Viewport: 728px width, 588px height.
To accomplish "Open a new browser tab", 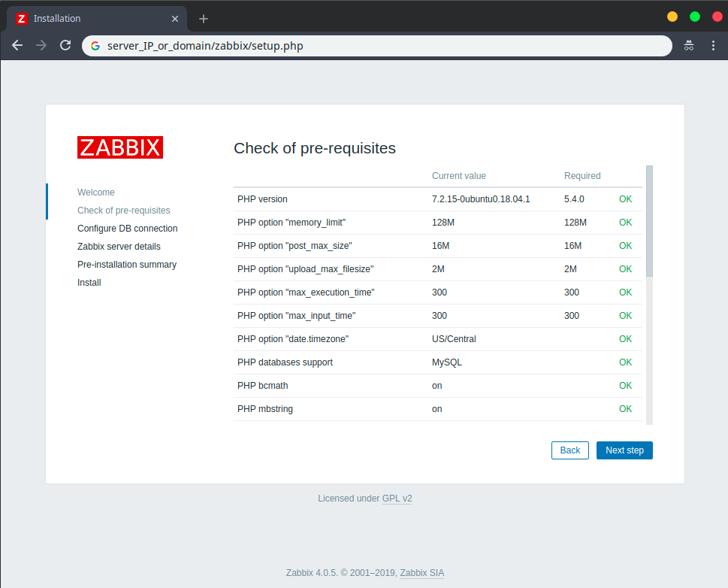I will pyautogui.click(x=204, y=19).
